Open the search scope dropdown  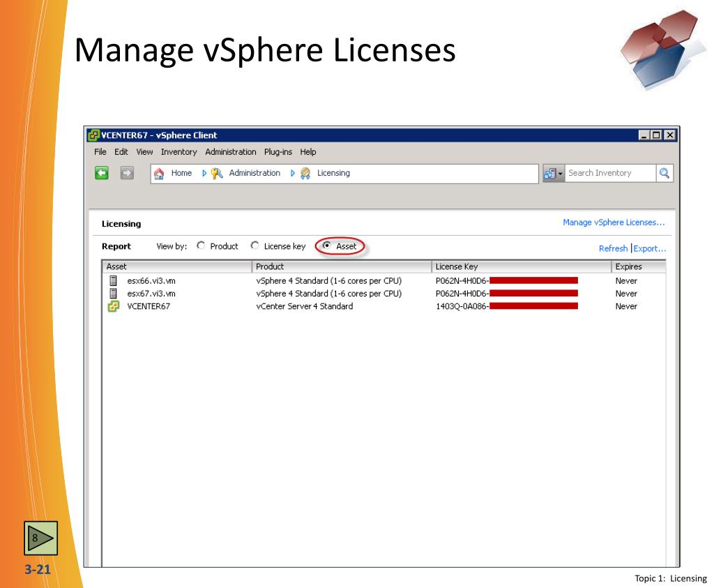coord(554,173)
